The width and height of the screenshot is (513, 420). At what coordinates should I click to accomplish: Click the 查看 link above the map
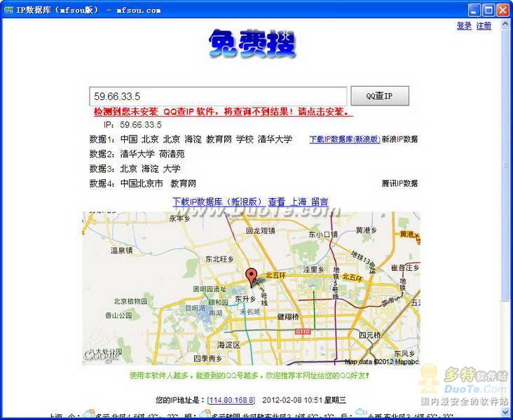[x=277, y=202]
